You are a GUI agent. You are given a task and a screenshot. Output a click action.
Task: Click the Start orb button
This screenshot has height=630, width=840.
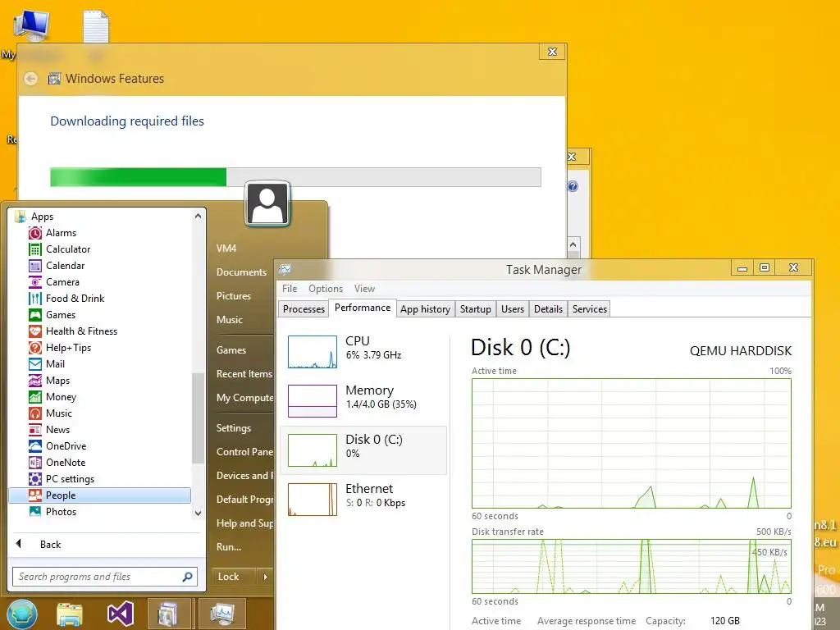22,614
